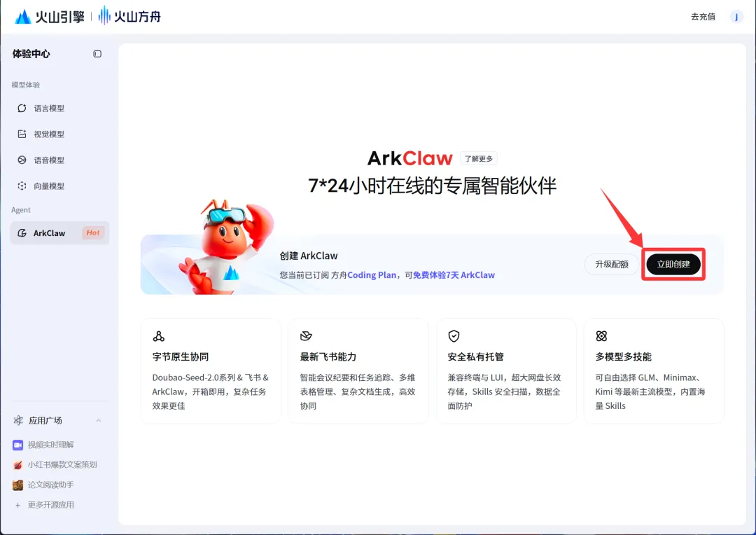The height and width of the screenshot is (535, 756).
Task: Open 语音模型 in the sidebar
Action: pyautogui.click(x=59, y=160)
